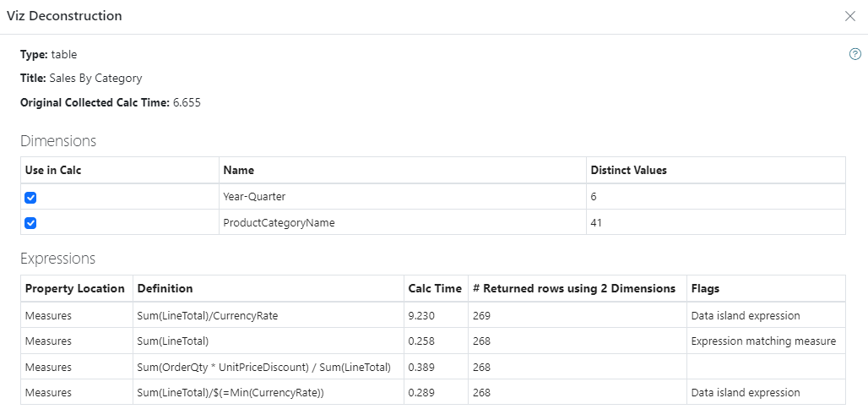The height and width of the screenshot is (420, 868).
Task: Uncheck the Year-Quarter dimension checkbox
Action: click(31, 198)
